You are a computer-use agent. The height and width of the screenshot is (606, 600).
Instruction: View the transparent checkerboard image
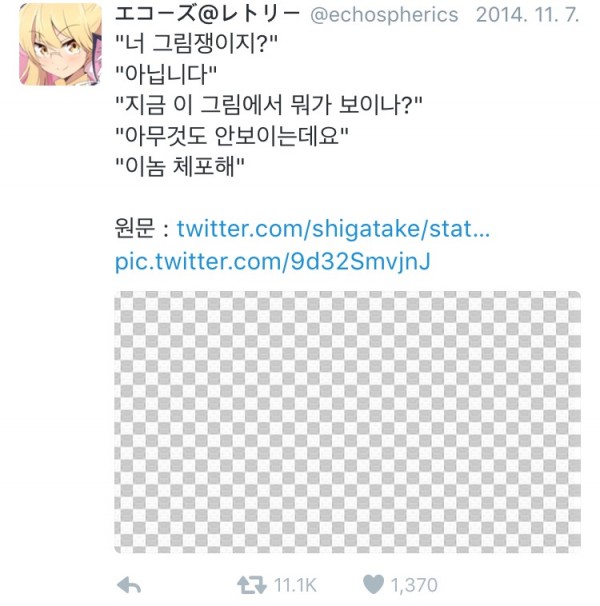348,422
